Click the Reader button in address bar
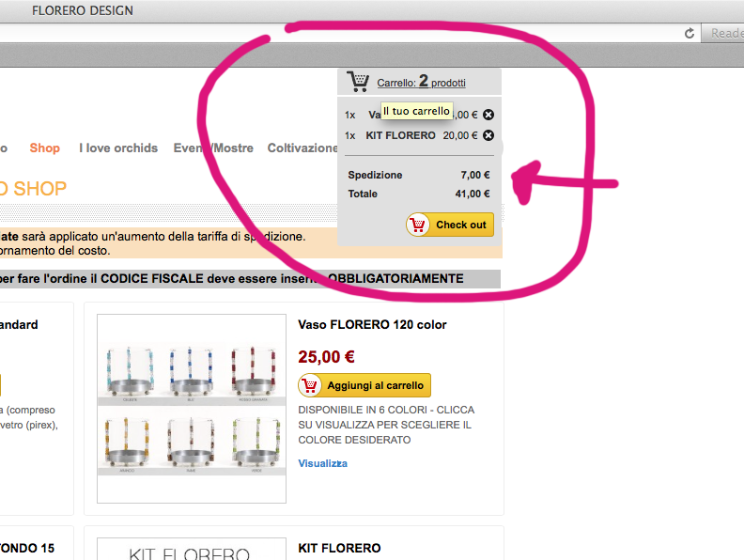Viewport: 744px width, 560px height. [x=722, y=33]
